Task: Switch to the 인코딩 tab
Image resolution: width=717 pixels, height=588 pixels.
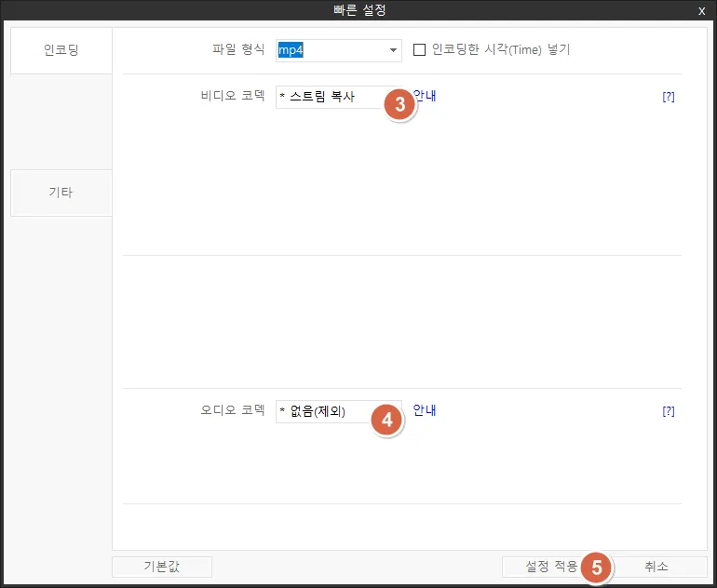Action: pos(61,50)
